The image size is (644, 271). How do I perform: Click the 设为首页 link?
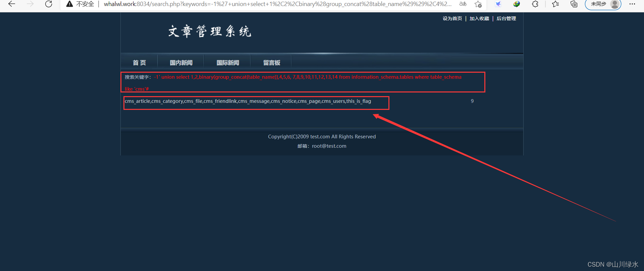click(452, 18)
